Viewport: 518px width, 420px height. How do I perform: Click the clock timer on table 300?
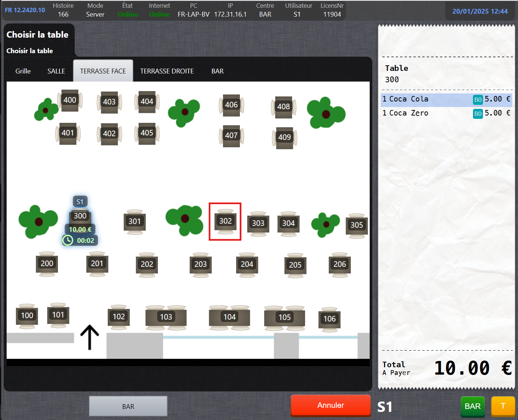68,241
